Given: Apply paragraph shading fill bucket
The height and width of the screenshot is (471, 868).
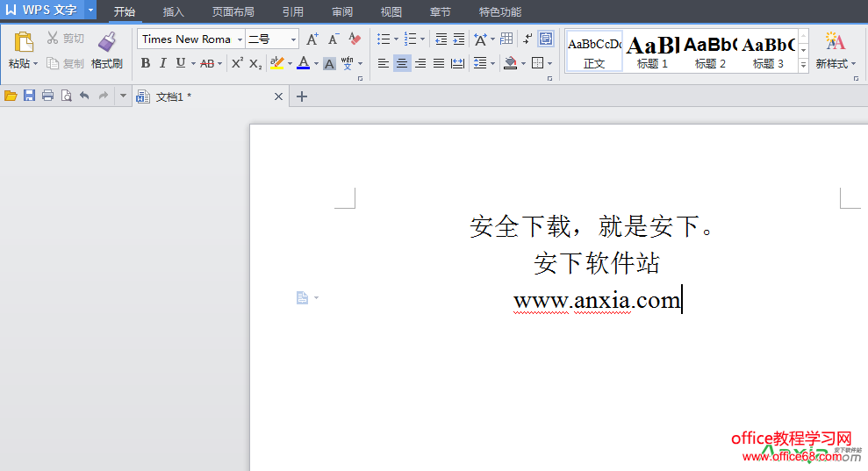Looking at the screenshot, I should coord(511,63).
